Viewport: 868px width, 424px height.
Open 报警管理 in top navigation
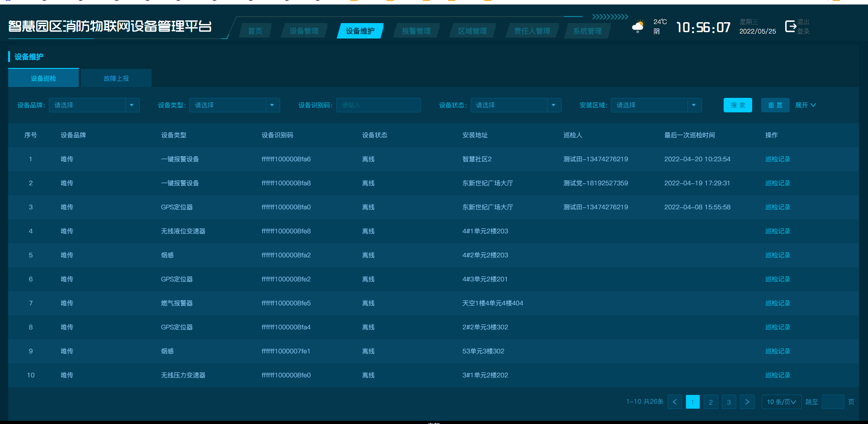click(x=416, y=31)
